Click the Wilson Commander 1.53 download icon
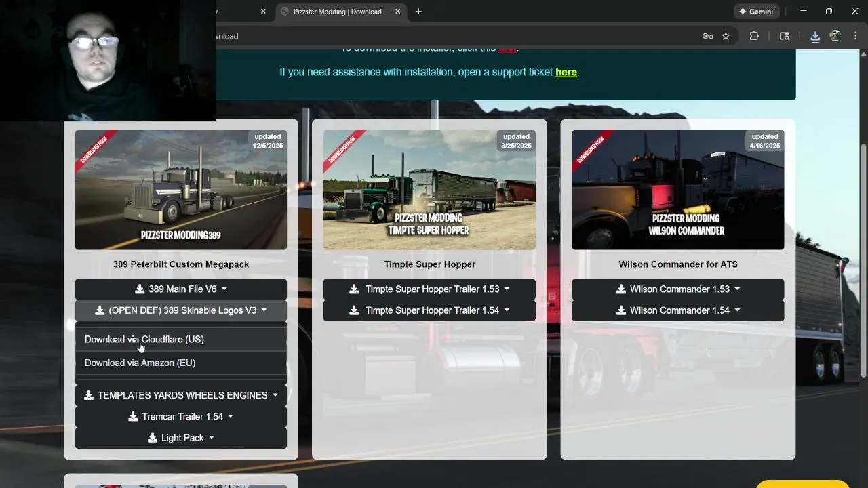This screenshot has height=488, width=868. (621, 289)
